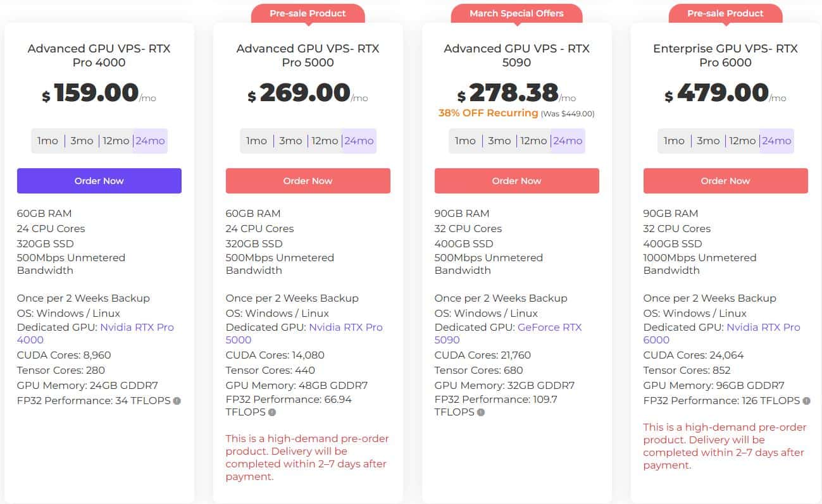Switch to 12mo pricing on RTX Pro 4000
Screen dimensions: 822x504
116,140
